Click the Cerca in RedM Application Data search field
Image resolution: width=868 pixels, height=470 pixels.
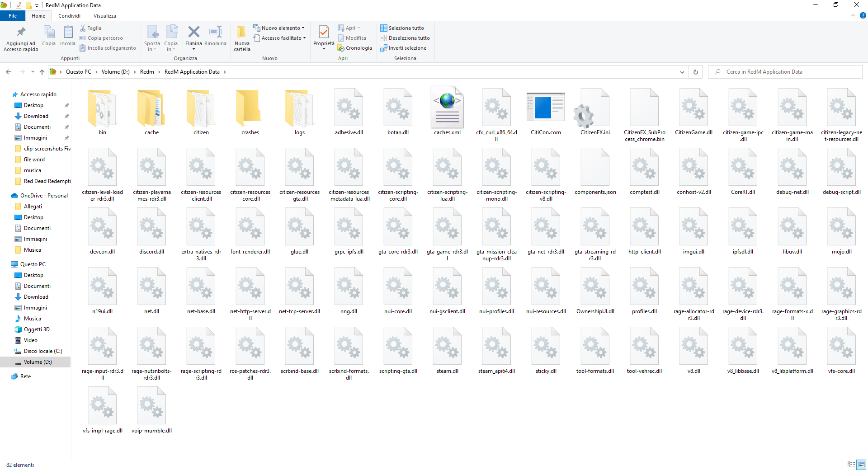(x=785, y=72)
